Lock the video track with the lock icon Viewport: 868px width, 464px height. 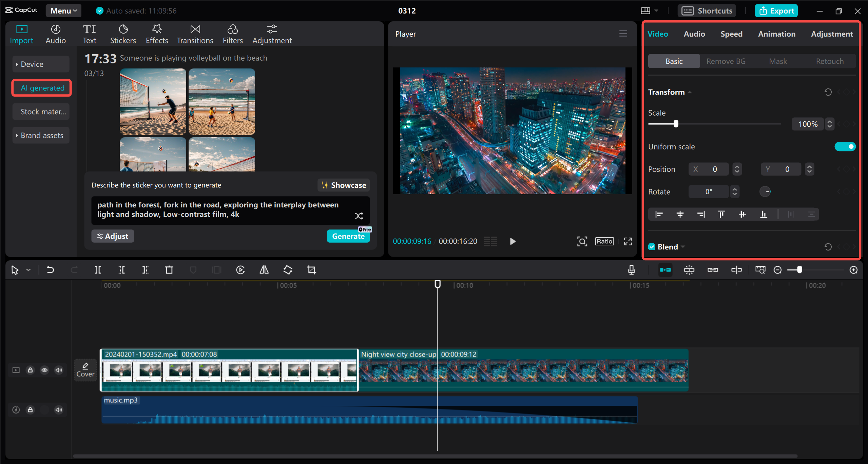(30, 370)
